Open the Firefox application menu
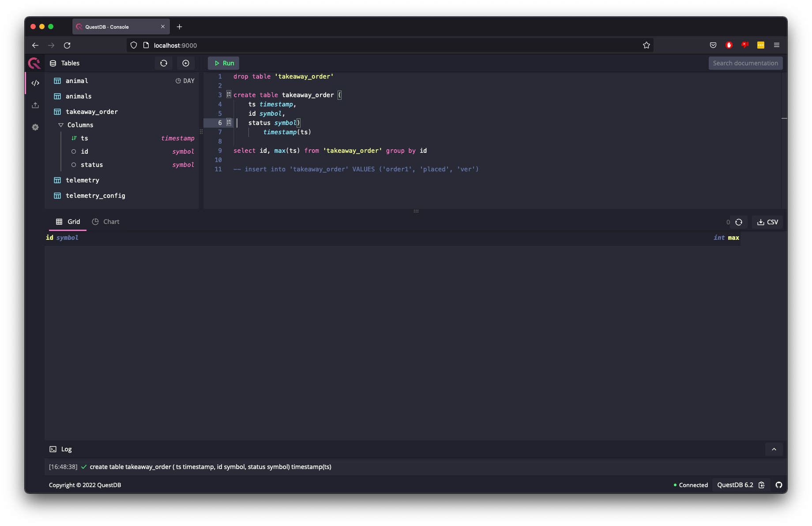The height and width of the screenshot is (526, 812). click(x=777, y=45)
